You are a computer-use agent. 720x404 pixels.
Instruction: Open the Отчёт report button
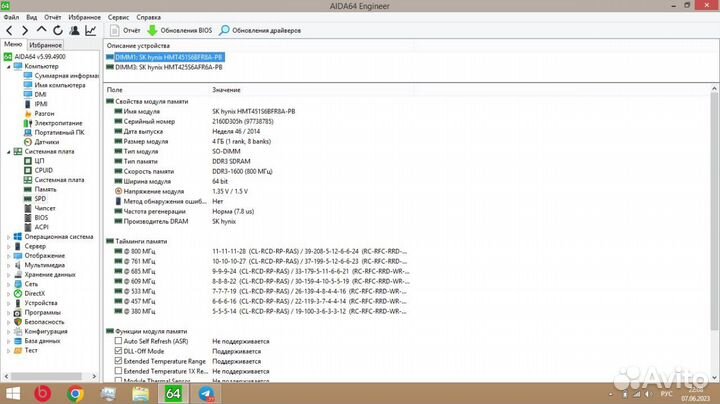(x=125, y=30)
